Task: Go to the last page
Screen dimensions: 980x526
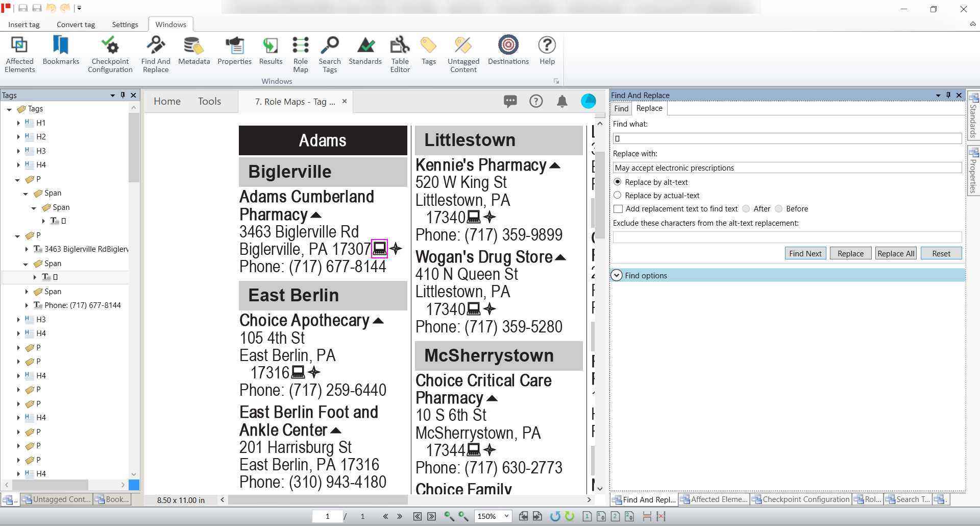Action: pyautogui.click(x=432, y=516)
